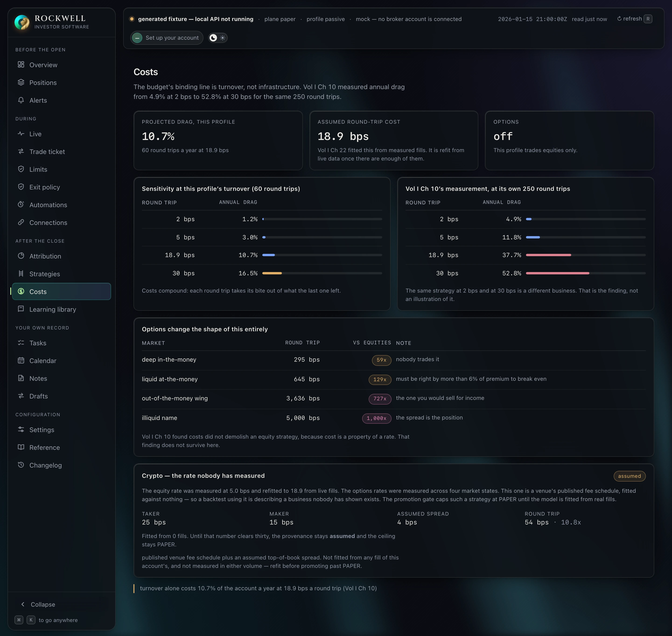
Task: Click the 'profile passive' label in the header
Action: 325,19
